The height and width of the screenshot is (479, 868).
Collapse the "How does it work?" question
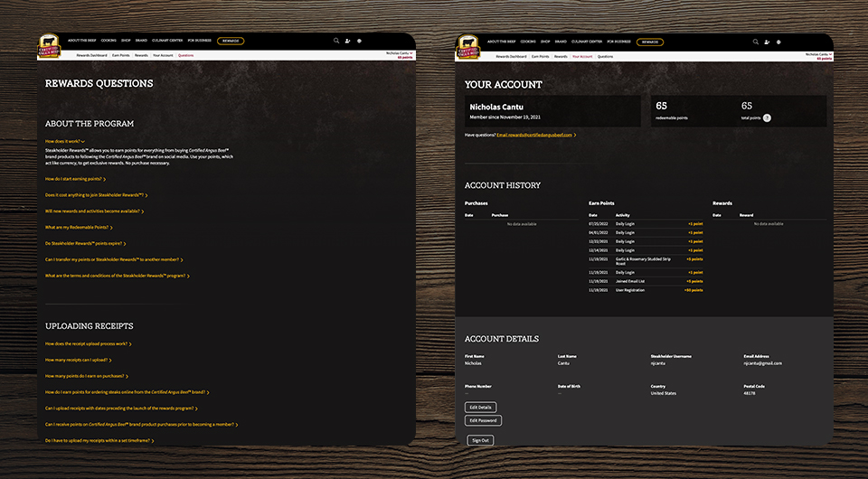click(x=65, y=142)
